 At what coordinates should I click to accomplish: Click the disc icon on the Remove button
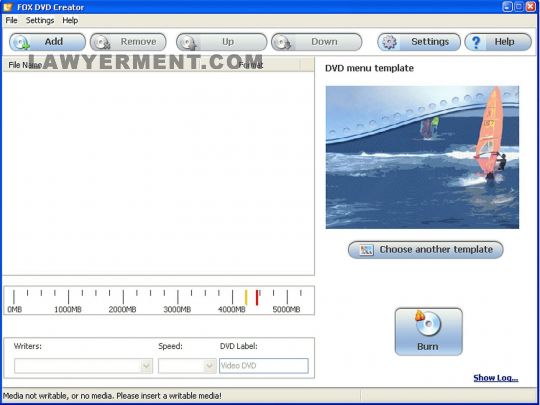tap(102, 42)
